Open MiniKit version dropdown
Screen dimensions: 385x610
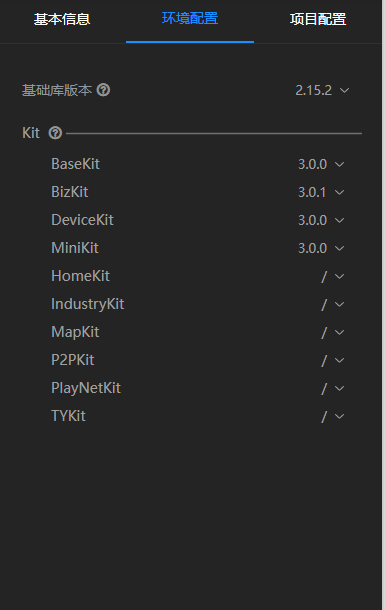pos(321,248)
